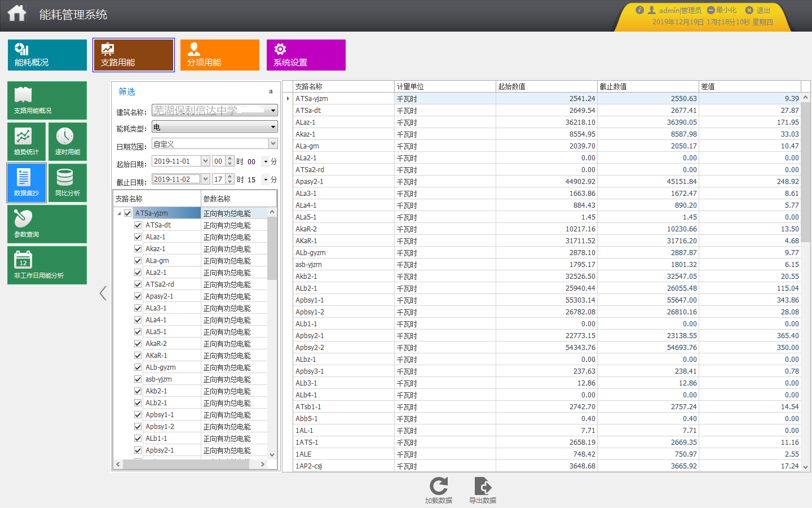Sort by 差值 column header
This screenshot has width=812, height=508.
pyautogui.click(x=750, y=86)
